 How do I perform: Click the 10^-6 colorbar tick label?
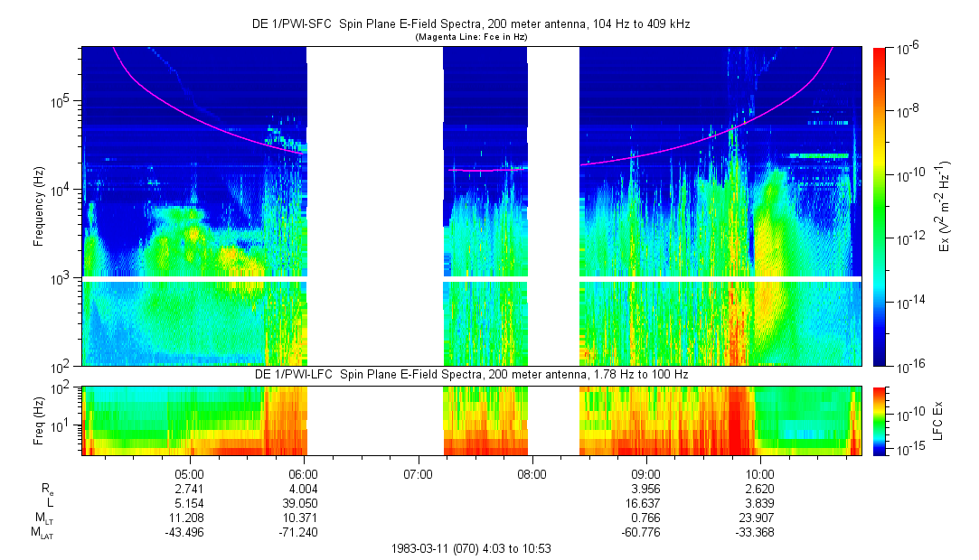pyautogui.click(x=908, y=50)
